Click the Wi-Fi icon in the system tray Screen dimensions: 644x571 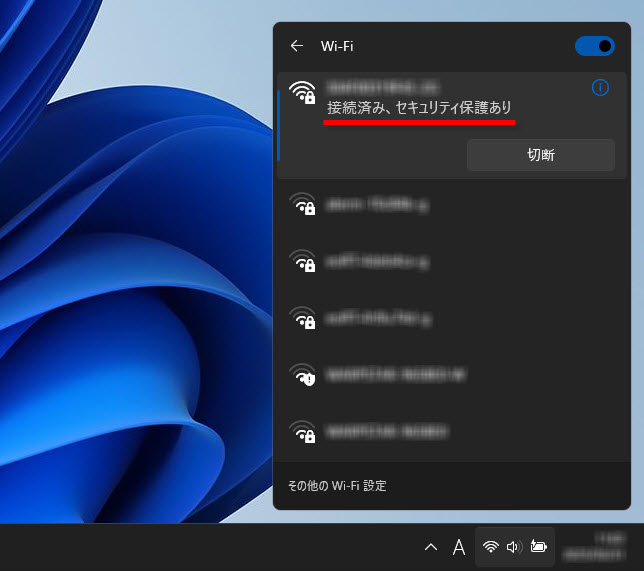pyautogui.click(x=490, y=547)
